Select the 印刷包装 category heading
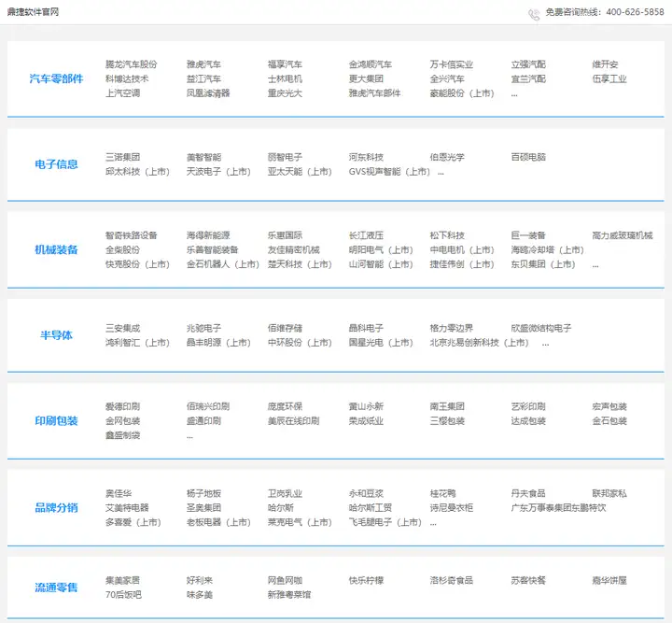672x623 pixels. (x=56, y=420)
